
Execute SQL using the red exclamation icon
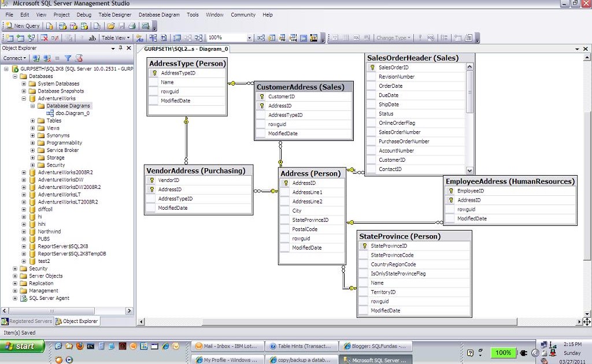click(x=421, y=38)
